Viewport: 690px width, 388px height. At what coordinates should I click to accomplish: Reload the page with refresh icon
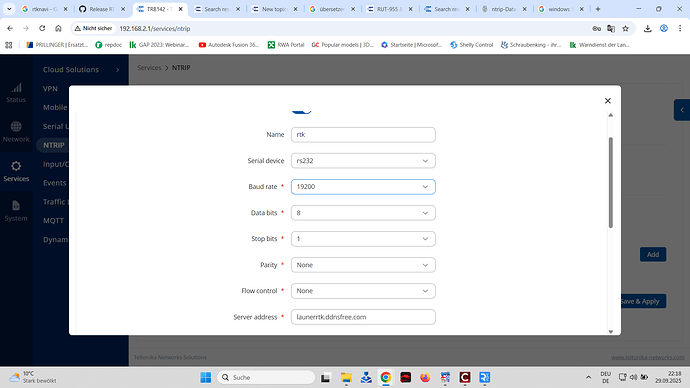click(x=42, y=28)
